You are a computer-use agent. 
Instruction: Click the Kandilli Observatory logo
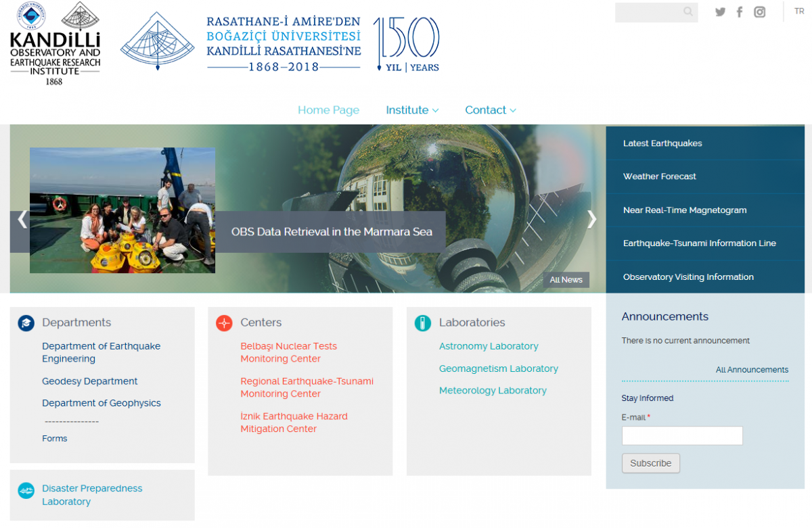[55, 44]
